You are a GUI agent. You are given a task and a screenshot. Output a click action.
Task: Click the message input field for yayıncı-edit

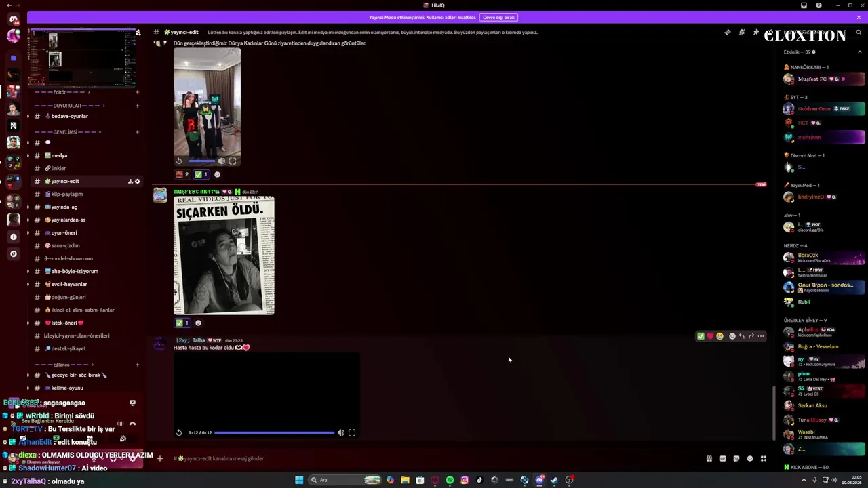pyautogui.click(x=434, y=458)
